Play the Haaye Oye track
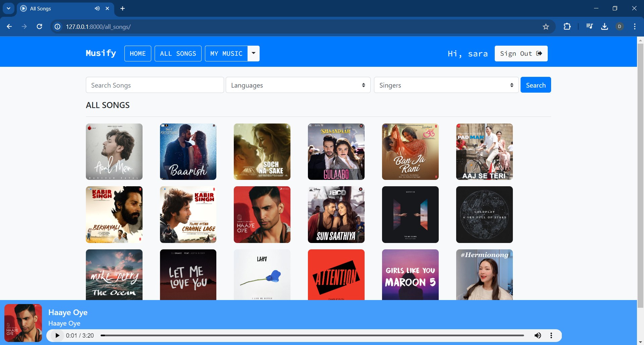The image size is (644, 345). [57, 335]
